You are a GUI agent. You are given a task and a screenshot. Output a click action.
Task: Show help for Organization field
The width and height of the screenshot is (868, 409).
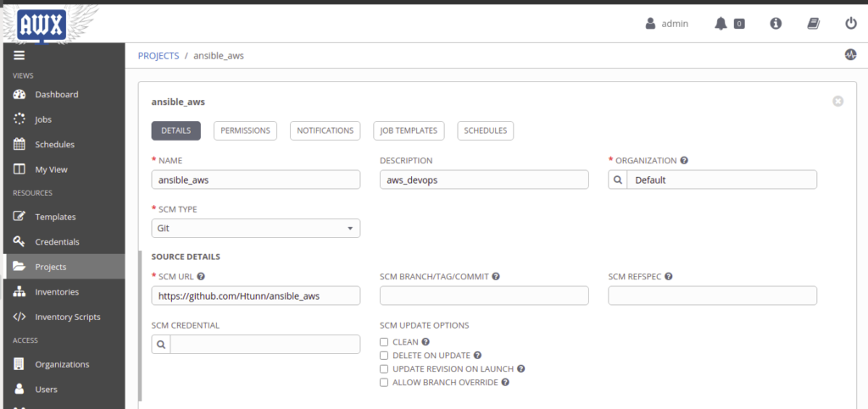pos(684,160)
